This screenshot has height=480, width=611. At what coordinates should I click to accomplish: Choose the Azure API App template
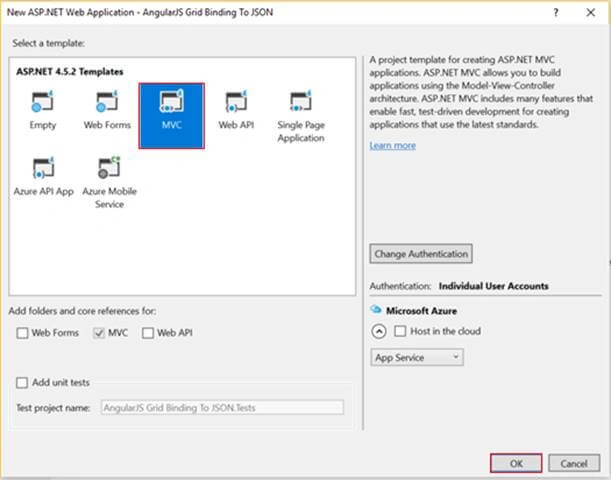(43, 176)
